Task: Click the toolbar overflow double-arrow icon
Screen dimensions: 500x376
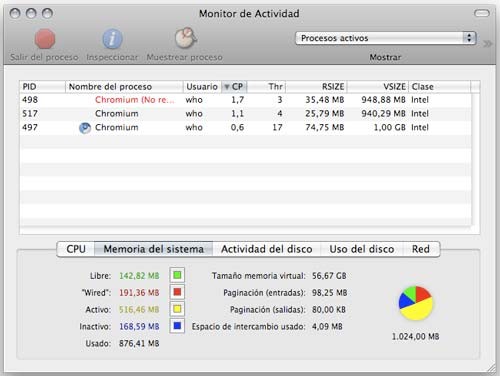Action: coord(487,44)
